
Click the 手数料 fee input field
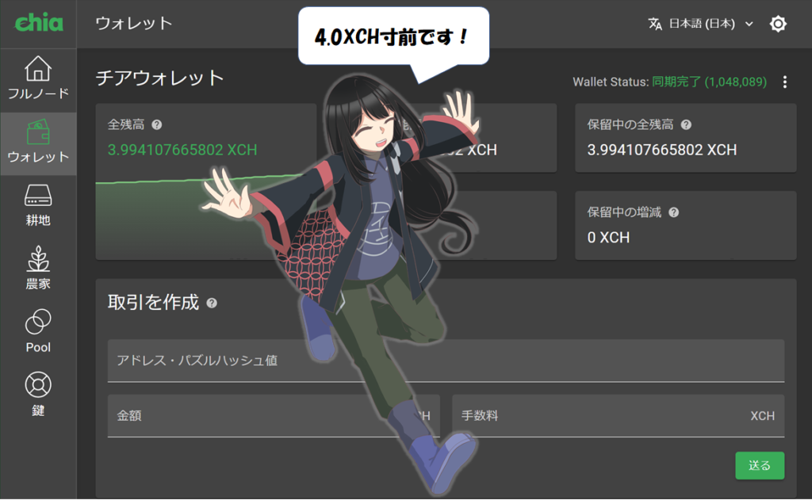click(603, 416)
